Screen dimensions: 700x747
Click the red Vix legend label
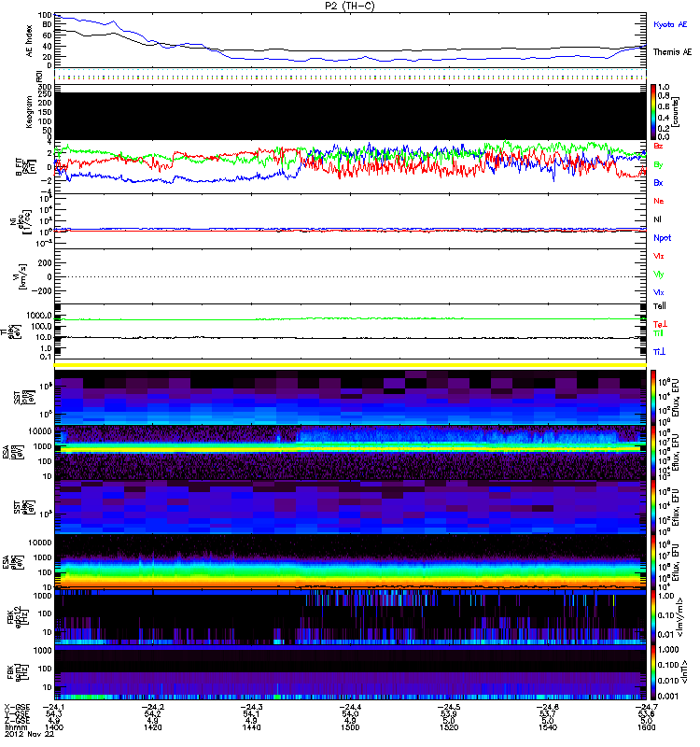658,256
